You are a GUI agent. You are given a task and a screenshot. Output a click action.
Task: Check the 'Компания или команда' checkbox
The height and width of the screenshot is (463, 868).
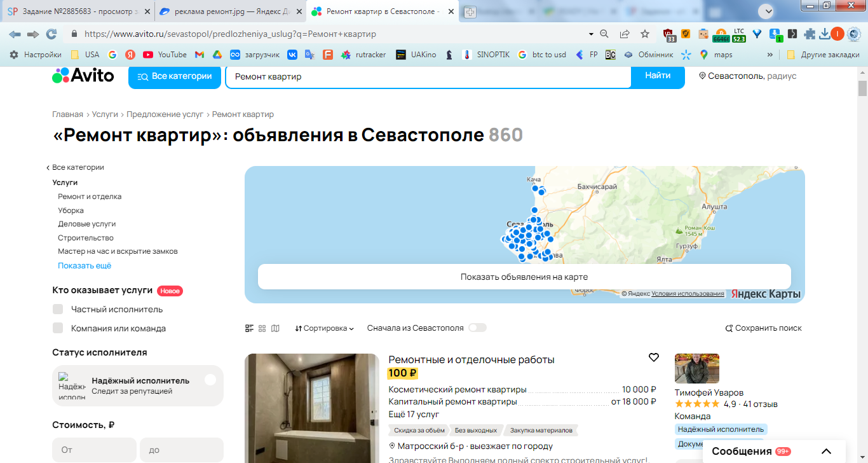coord(58,328)
